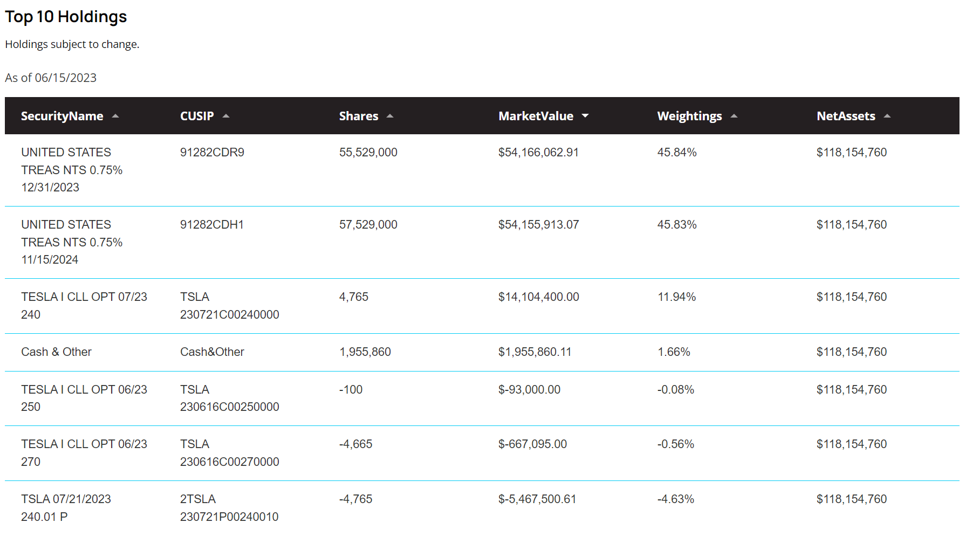980x543 pixels.
Task: Click shares value -4,765
Action: 356,499
